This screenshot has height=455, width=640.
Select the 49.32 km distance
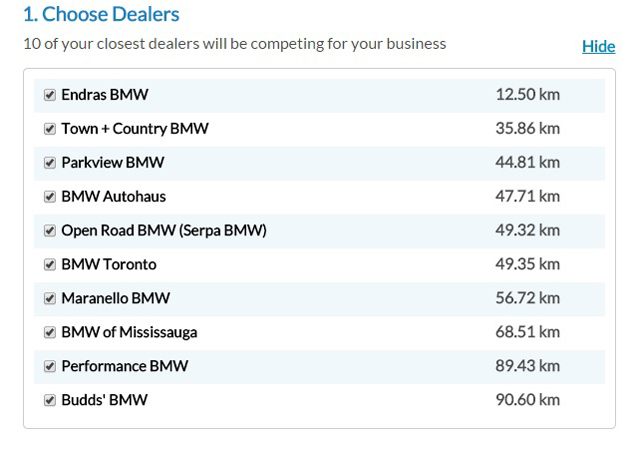coord(527,230)
